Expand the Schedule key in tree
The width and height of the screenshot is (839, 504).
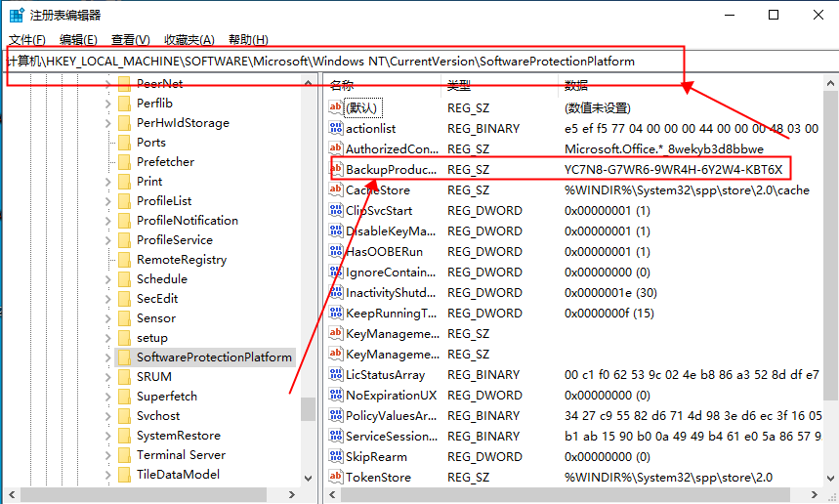pyautogui.click(x=107, y=279)
